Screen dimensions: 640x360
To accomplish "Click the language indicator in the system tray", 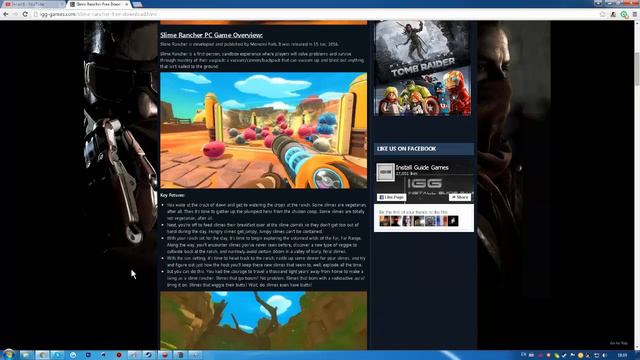I will tap(524, 355).
